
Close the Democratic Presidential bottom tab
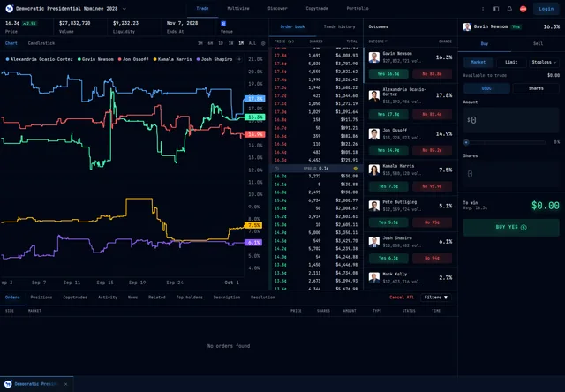pyautogui.click(x=65, y=384)
